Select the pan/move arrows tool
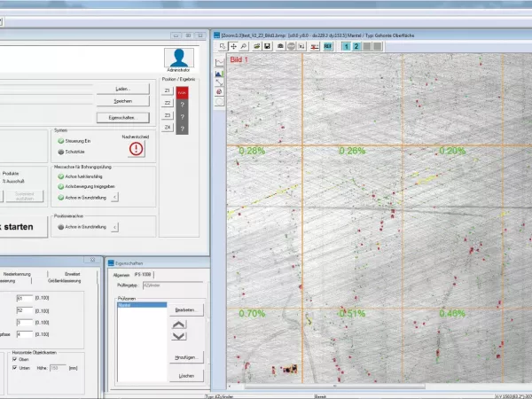532x399 pixels. (x=233, y=45)
